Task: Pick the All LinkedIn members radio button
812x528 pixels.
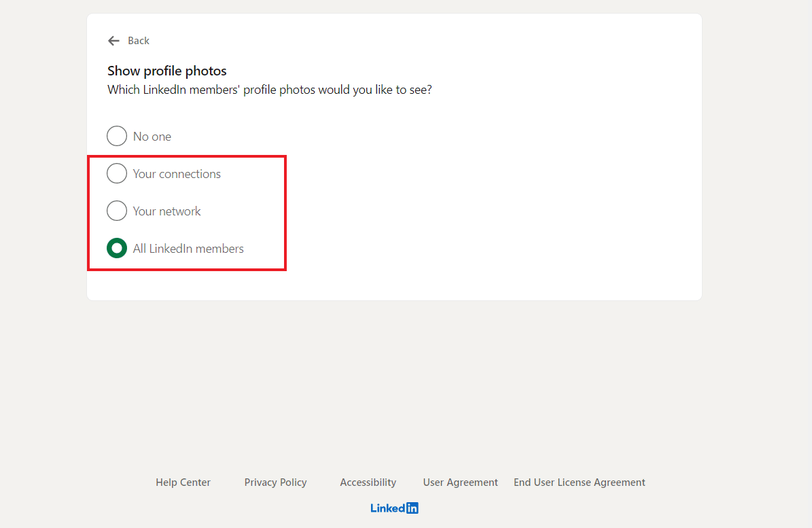Action: [117, 249]
